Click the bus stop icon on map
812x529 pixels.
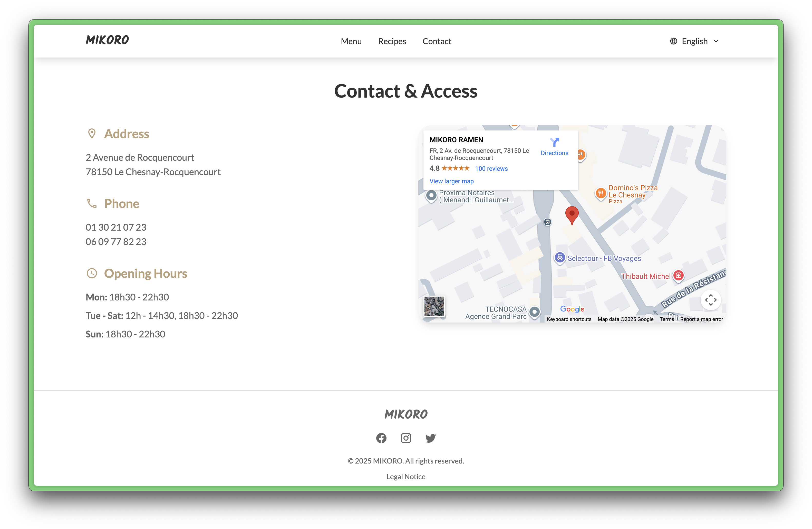click(x=547, y=222)
